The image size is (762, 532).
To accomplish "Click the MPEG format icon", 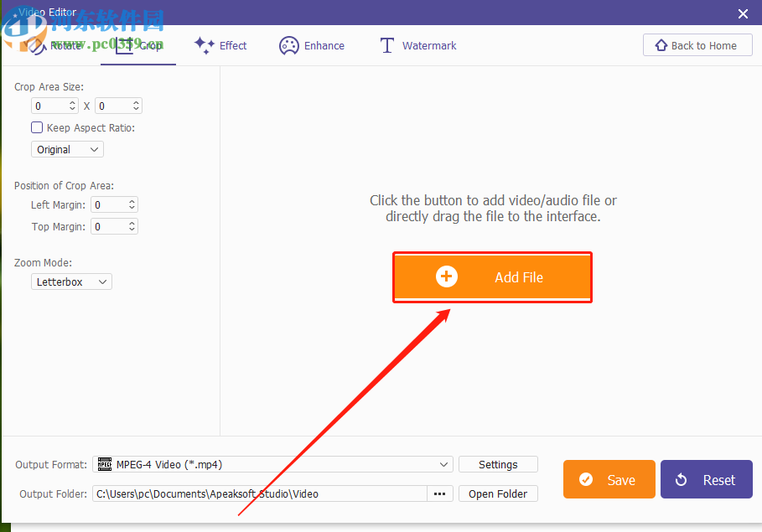I will 105,464.
